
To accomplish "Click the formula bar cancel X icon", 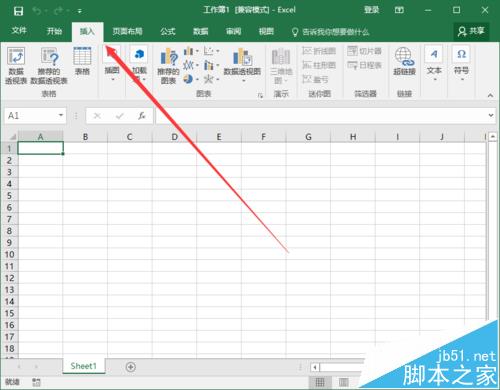I will click(x=97, y=116).
